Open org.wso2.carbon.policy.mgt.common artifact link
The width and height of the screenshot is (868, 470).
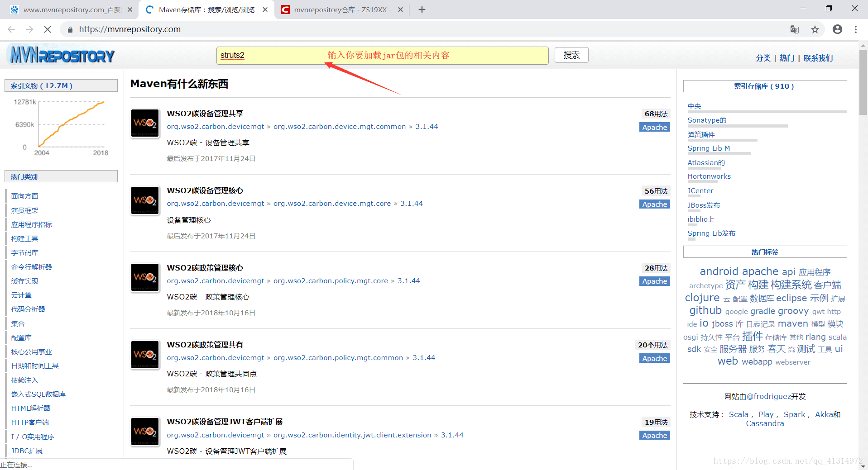tap(338, 358)
